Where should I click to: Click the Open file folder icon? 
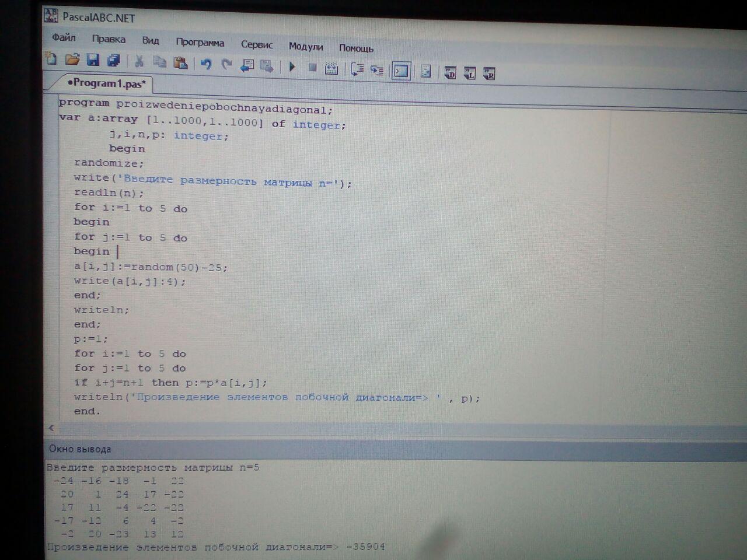click(x=72, y=59)
